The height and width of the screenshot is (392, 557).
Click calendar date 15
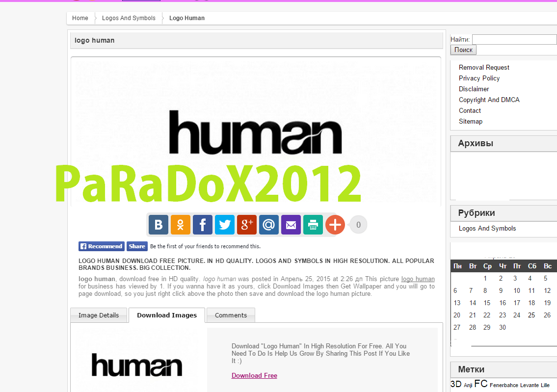487,303
